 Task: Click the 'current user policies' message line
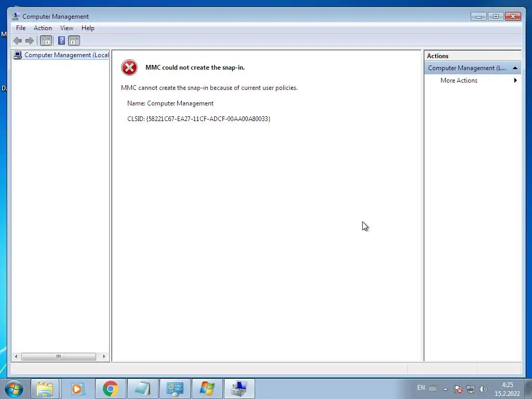pyautogui.click(x=209, y=88)
